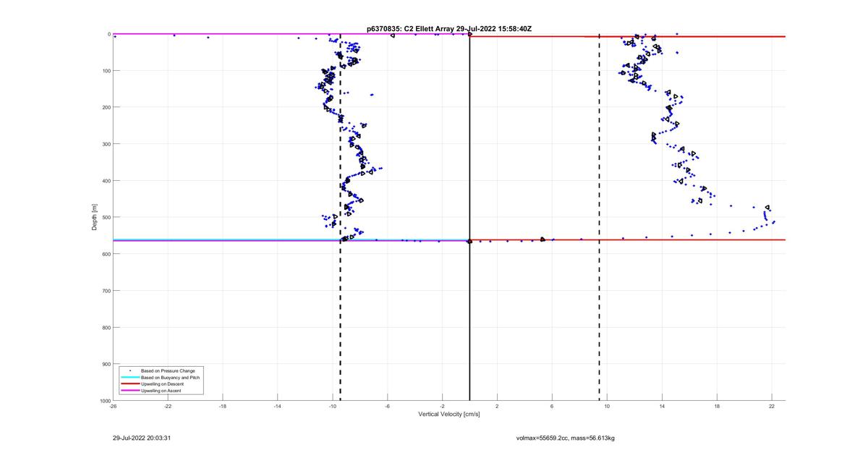
Task: Click the x-axis tick label '-6'
Action: (x=388, y=407)
